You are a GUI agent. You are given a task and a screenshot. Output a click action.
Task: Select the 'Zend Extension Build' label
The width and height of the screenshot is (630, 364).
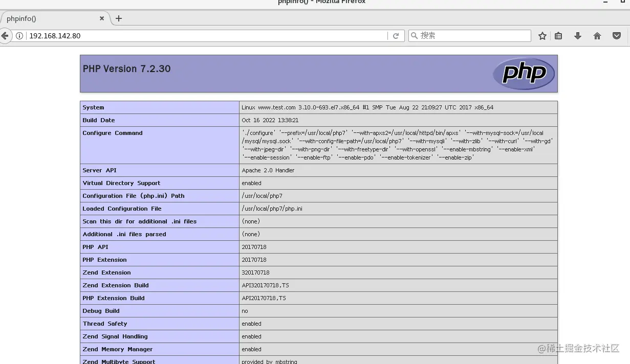tap(116, 285)
